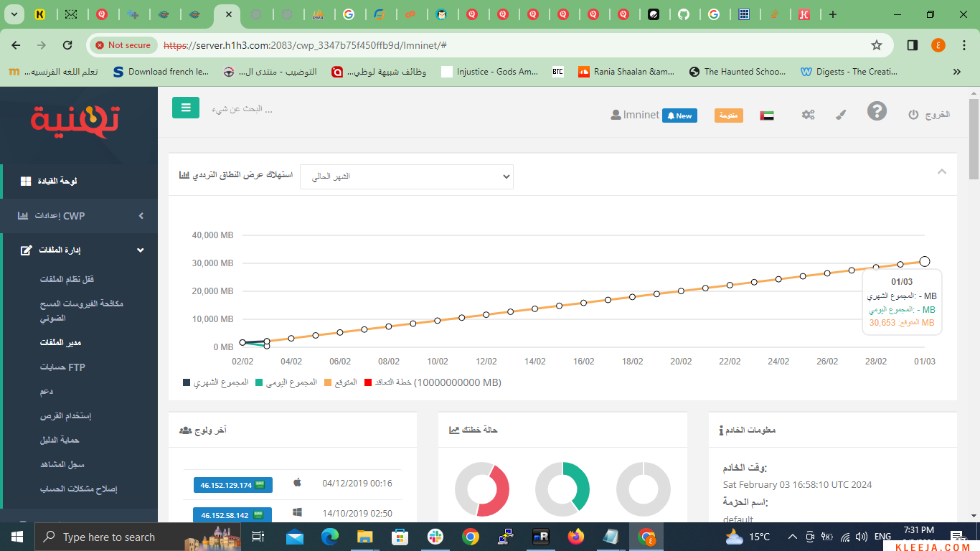This screenshot has width=980, height=551.
Task: Toggle المجموع اليومي legend series
Action: 287,382
